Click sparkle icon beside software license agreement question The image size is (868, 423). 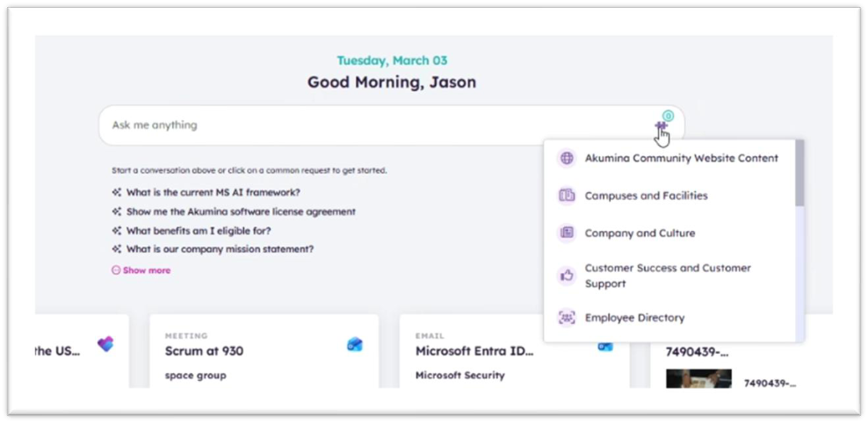pyautogui.click(x=116, y=211)
